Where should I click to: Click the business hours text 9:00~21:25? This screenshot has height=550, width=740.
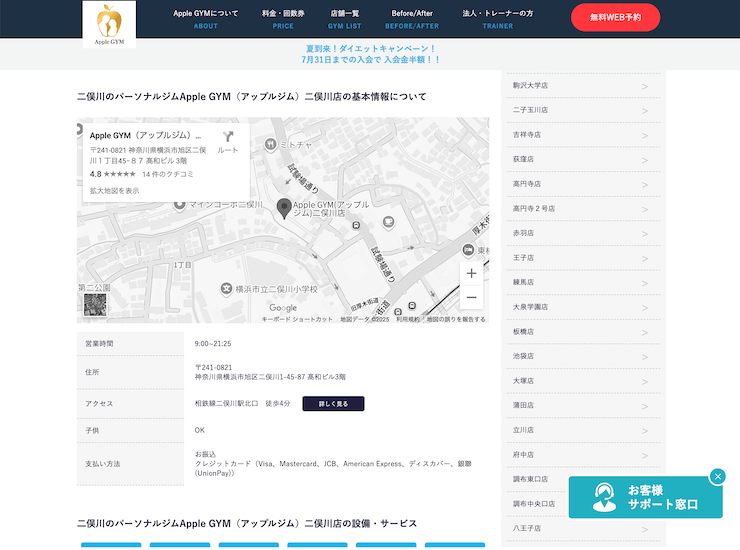point(213,344)
